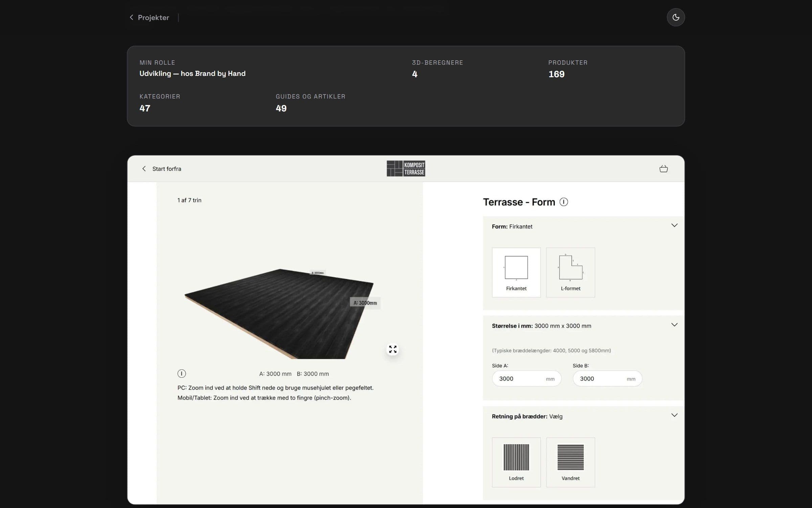Click Guides og artikler count 49

coord(281,108)
